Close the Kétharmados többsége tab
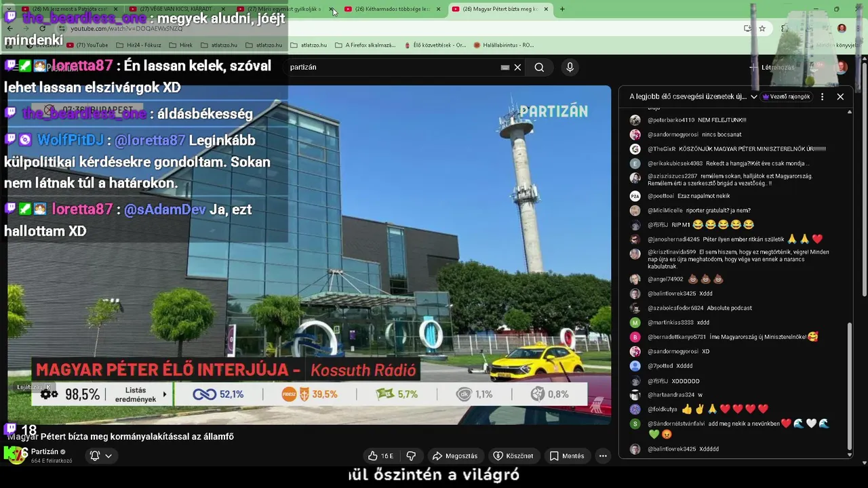This screenshot has width=868, height=488. (438, 9)
